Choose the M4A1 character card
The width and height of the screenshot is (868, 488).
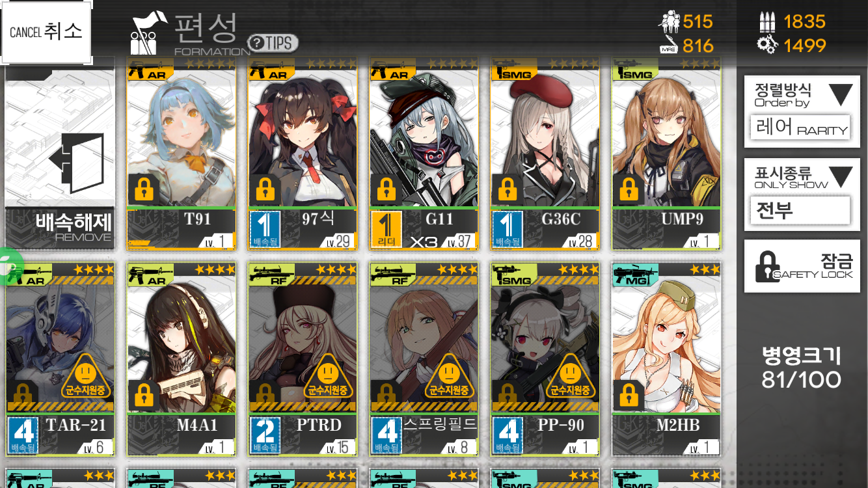182,359
